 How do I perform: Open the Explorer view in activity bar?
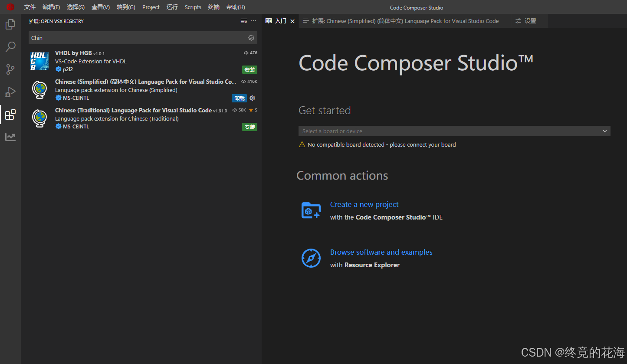point(10,24)
